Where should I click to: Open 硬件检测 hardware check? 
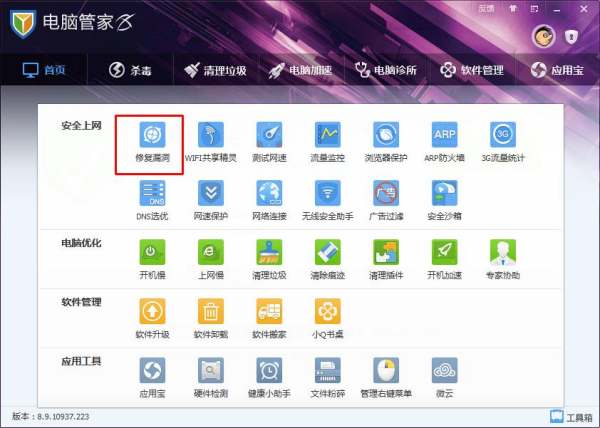(211, 378)
